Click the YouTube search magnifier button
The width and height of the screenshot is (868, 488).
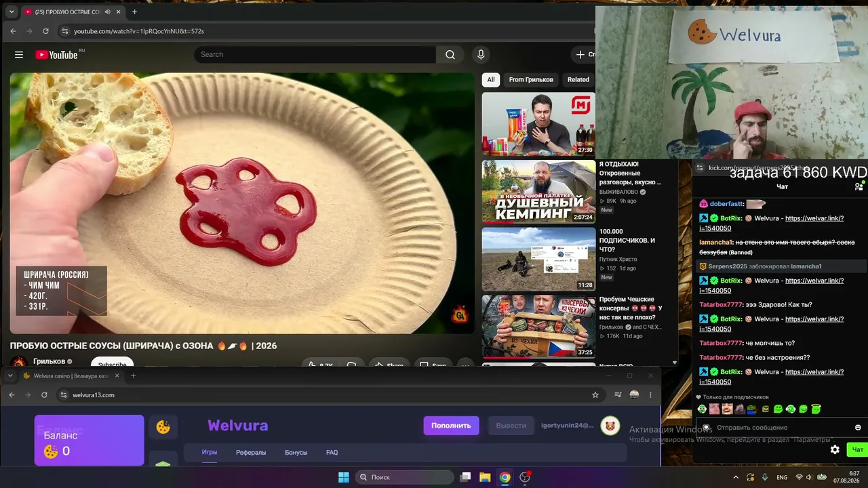pyautogui.click(x=450, y=55)
